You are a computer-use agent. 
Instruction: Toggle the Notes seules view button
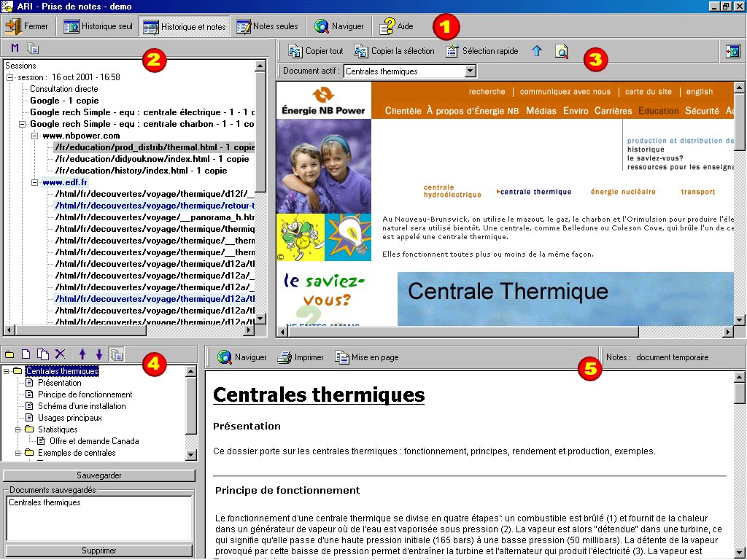[x=267, y=26]
